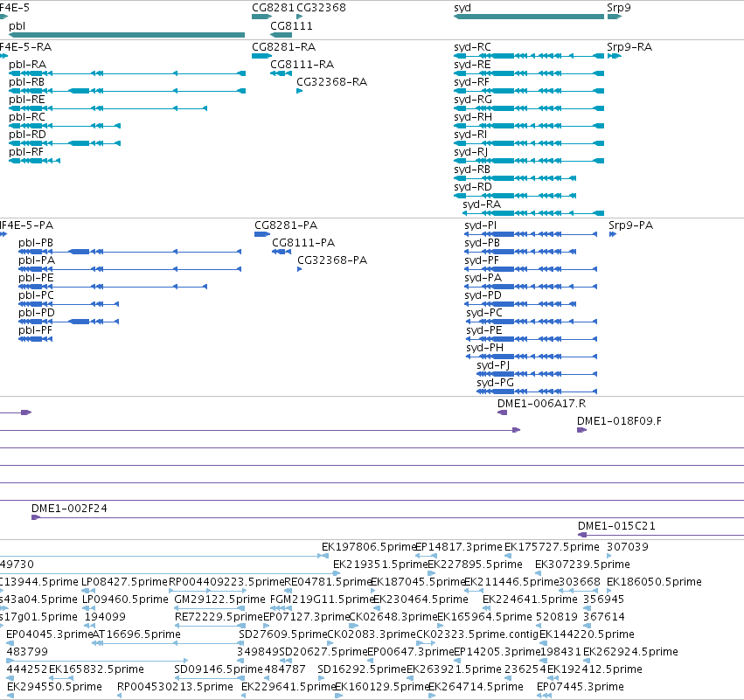744x700 pixels.
Task: Click protein syd-PB
Action: tap(520, 252)
